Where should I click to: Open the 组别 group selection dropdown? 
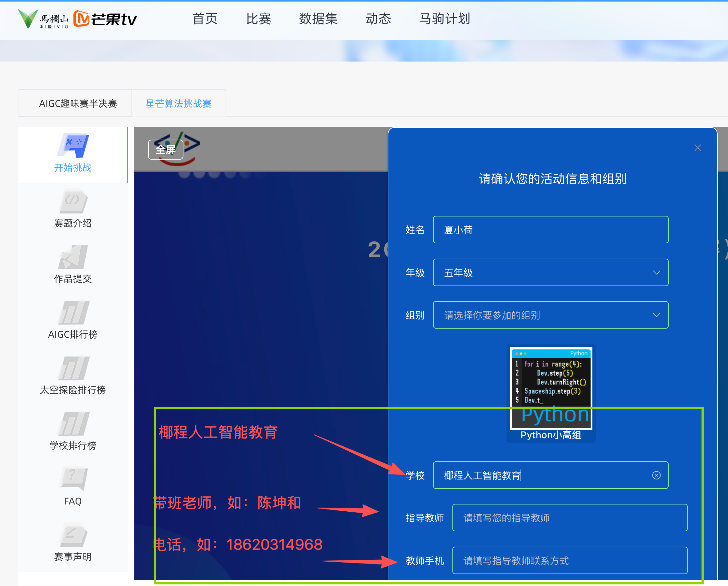coord(551,315)
